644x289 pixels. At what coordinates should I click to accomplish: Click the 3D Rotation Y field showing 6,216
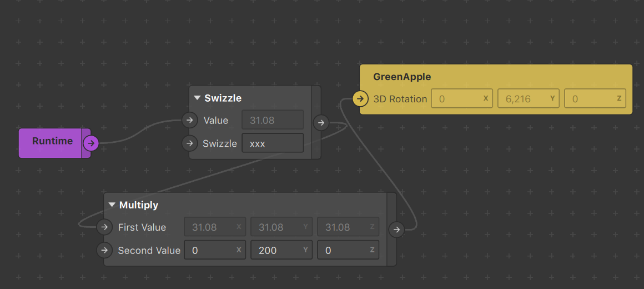pyautogui.click(x=529, y=99)
